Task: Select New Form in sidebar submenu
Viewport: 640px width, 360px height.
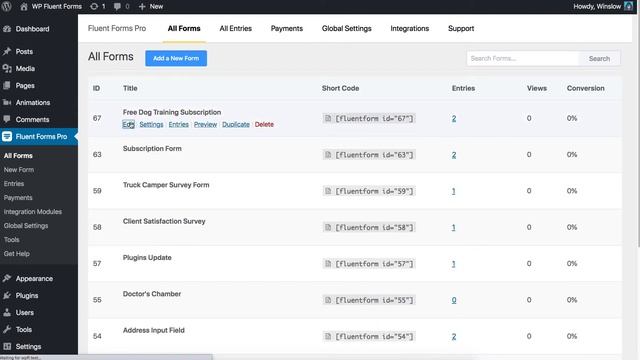Action: coord(19,170)
